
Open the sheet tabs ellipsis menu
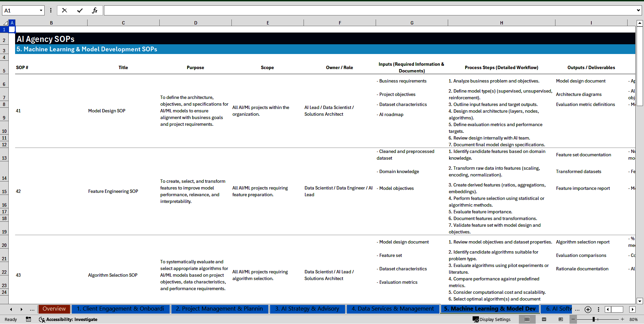point(32,309)
